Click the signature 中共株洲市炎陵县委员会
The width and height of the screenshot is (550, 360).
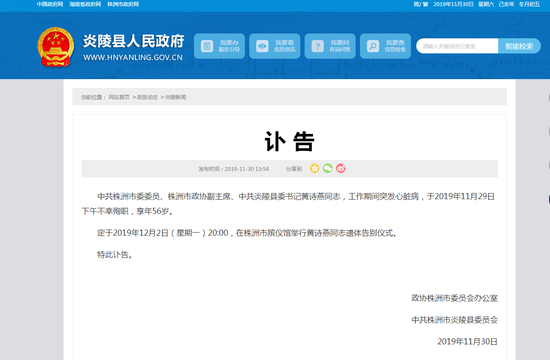455,320
